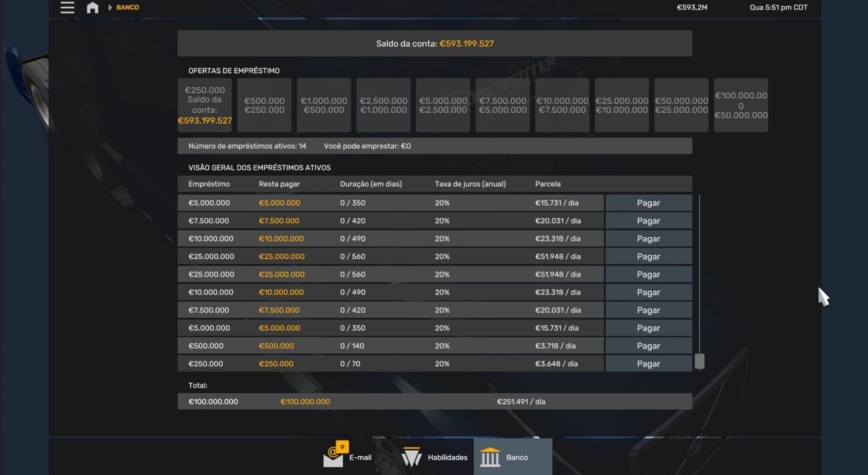Click the Habilidades tab label

coord(447,457)
